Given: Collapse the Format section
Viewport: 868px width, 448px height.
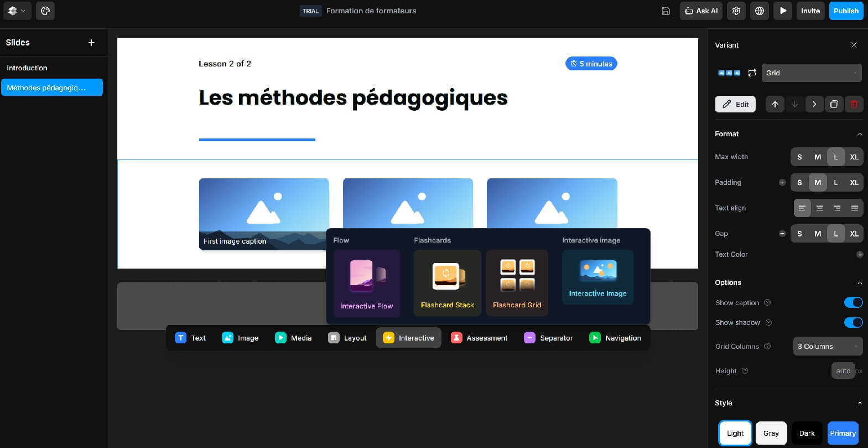Looking at the screenshot, I should [x=860, y=133].
